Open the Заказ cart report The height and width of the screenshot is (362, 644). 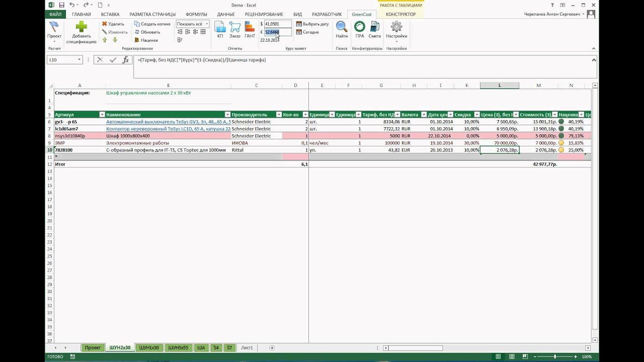pos(235,30)
